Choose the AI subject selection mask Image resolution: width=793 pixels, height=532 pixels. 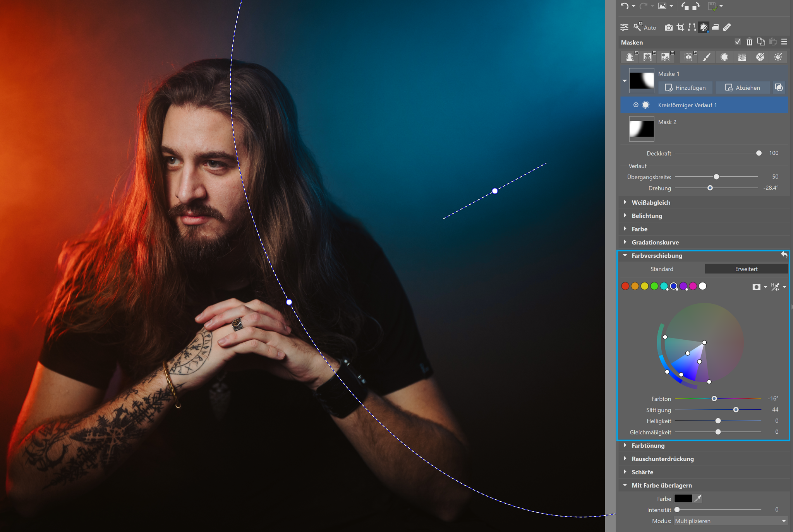click(x=630, y=57)
